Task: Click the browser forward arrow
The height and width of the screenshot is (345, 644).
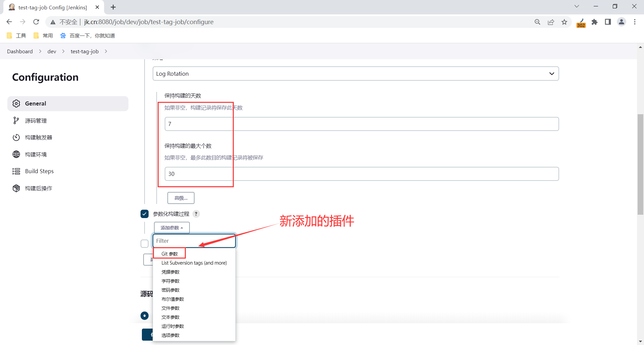Action: (22, 22)
